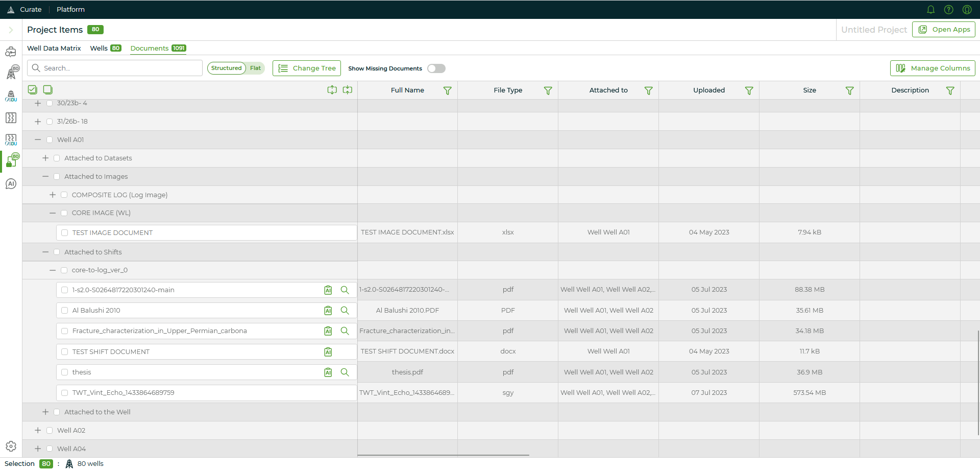The image size is (980, 470).
Task: Open the briefcase projects sidebar icon
Action: tap(11, 52)
